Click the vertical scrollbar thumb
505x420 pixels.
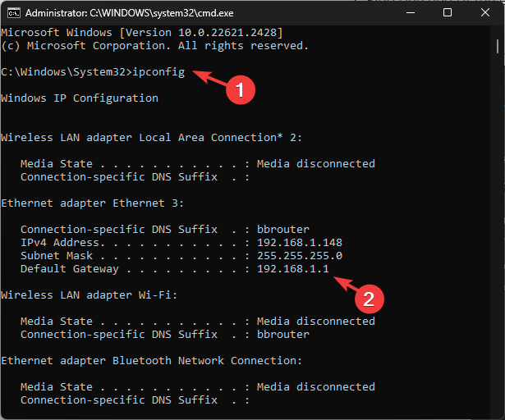point(498,46)
